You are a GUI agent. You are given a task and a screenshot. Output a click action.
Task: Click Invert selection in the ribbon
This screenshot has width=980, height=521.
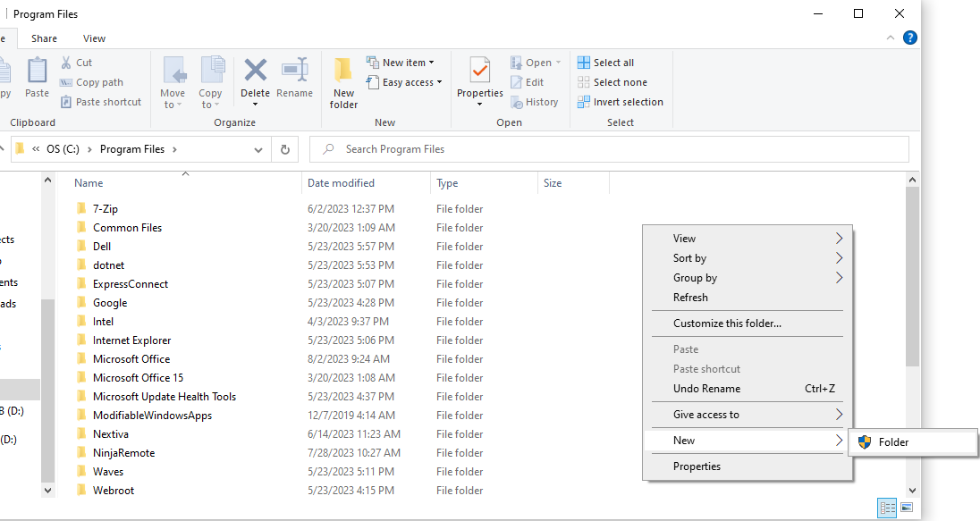coord(620,102)
